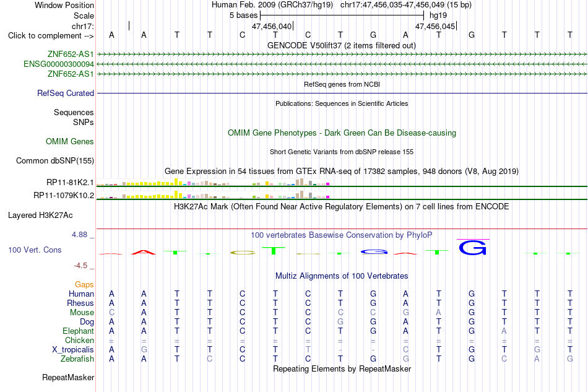Open Common dbSNP(155) track label
This screenshot has width=588, height=392.
(x=54, y=160)
